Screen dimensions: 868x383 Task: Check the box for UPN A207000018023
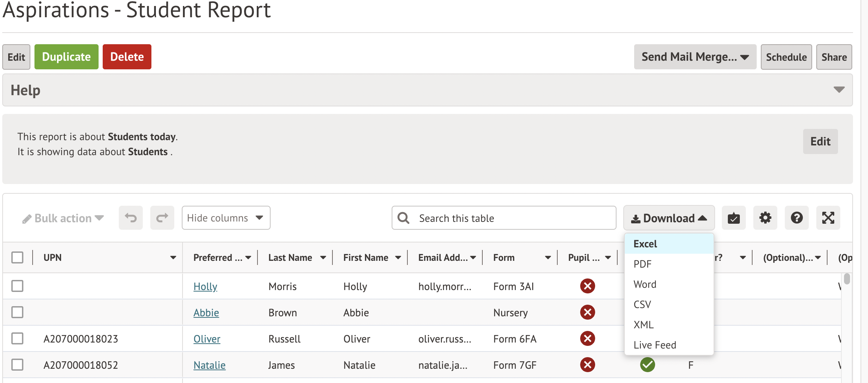[x=17, y=338]
